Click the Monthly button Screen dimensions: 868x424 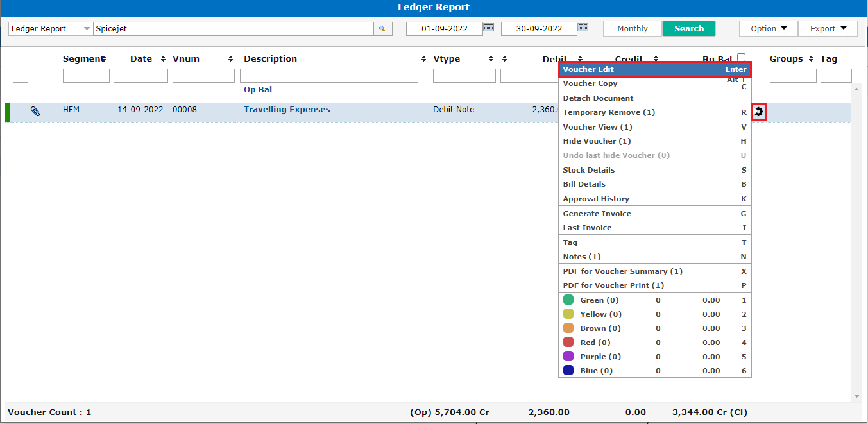[x=632, y=29]
